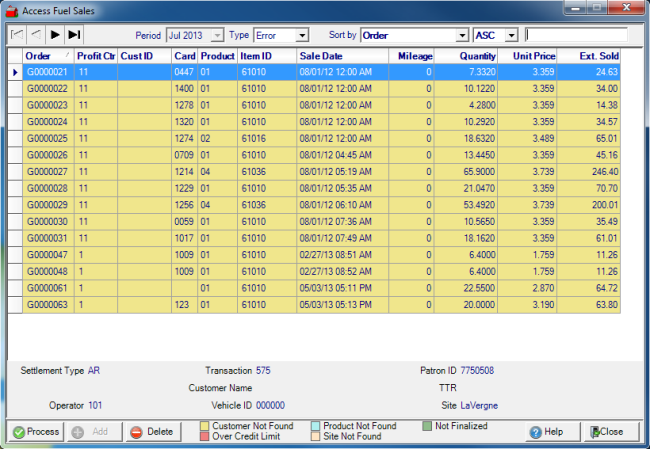Click the Customer Not Found color swatch

(204, 426)
